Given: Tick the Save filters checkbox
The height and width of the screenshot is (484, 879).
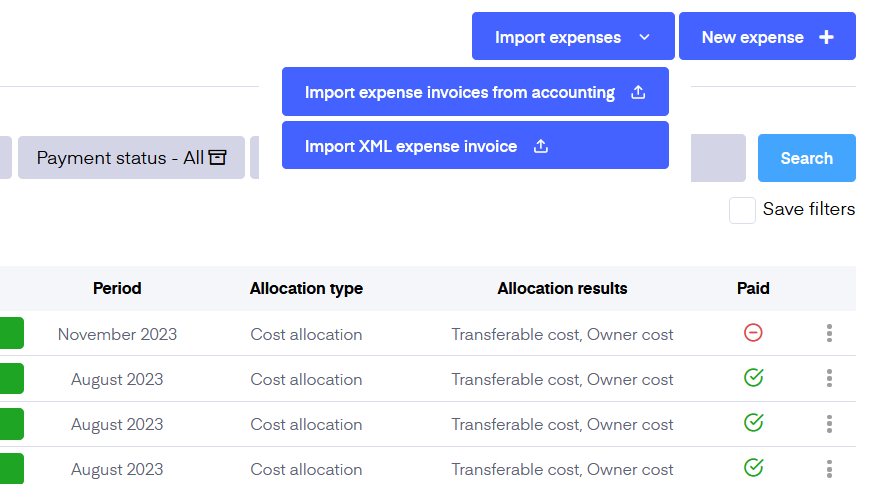Looking at the screenshot, I should 742,210.
